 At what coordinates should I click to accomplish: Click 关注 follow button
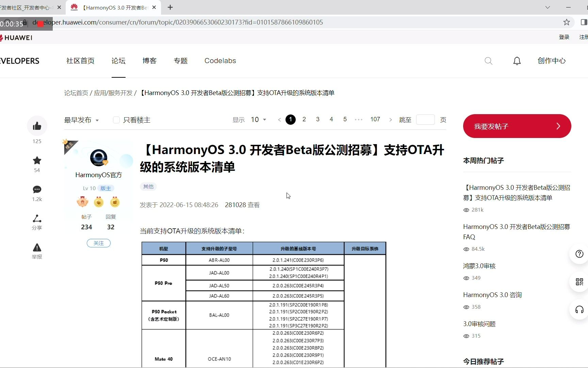tap(99, 243)
